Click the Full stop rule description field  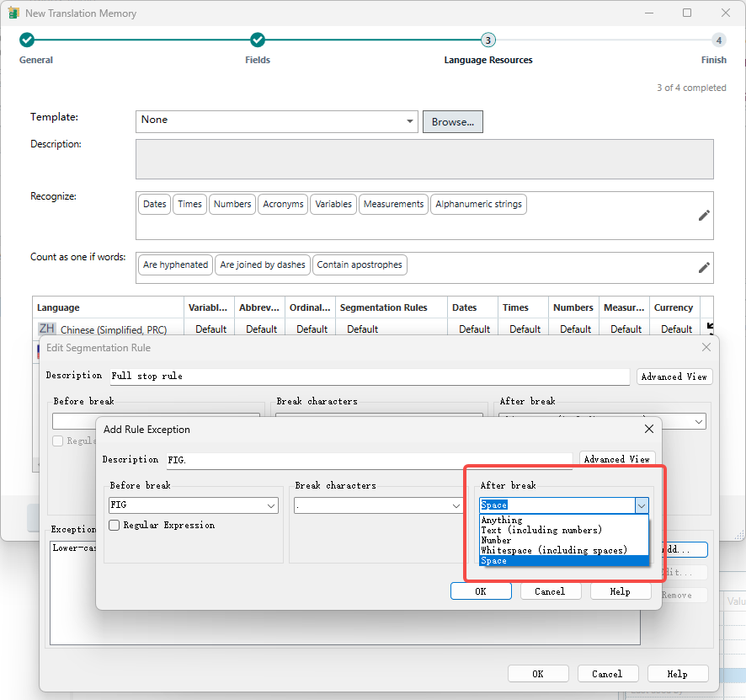[370, 376]
